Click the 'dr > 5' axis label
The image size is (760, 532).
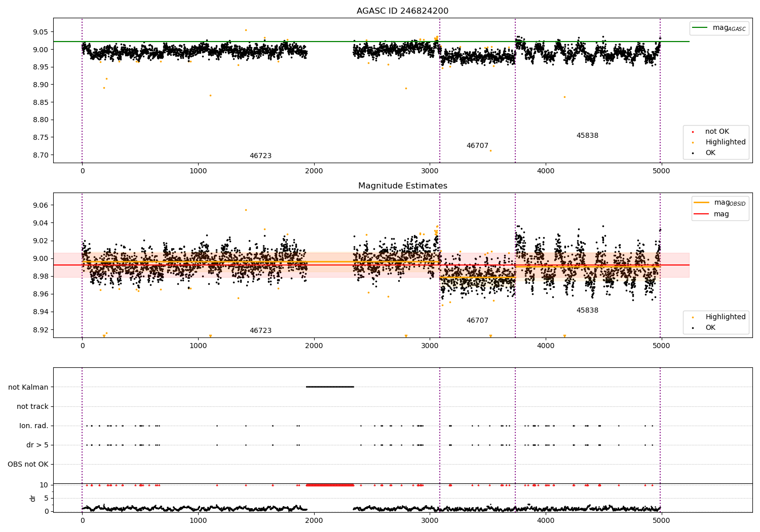coord(37,445)
